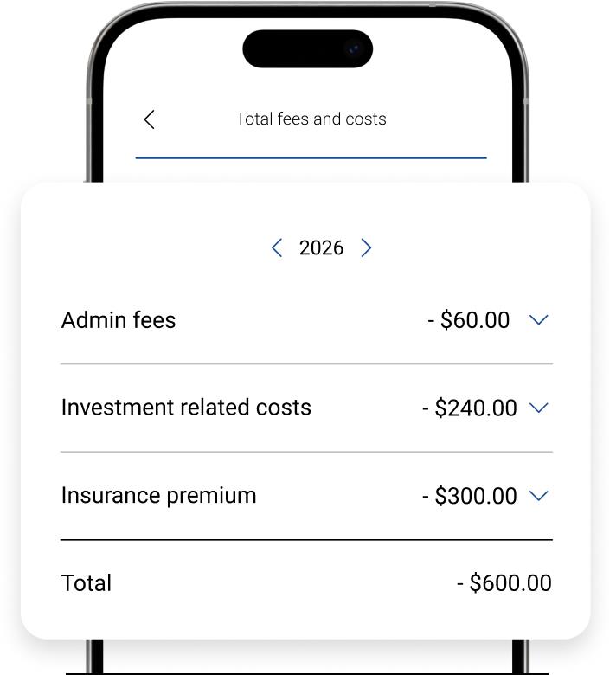This screenshot has height=675, width=616.
Task: Expand the Admin fees breakdown chevron
Action: [x=538, y=320]
